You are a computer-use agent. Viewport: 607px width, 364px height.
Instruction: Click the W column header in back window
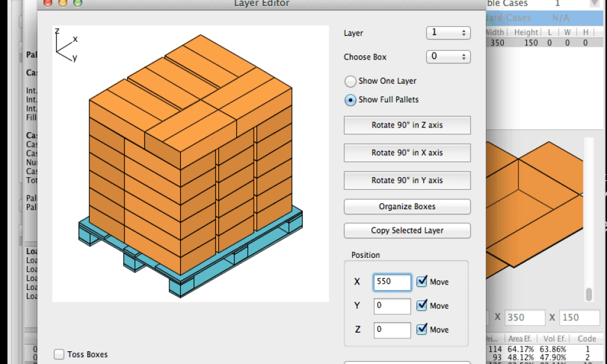pos(568,32)
